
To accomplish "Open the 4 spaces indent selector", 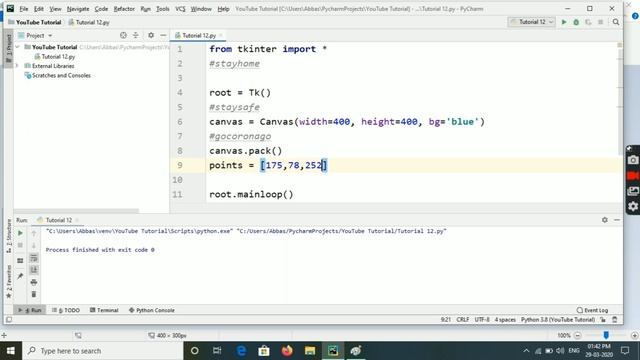I will 505,320.
